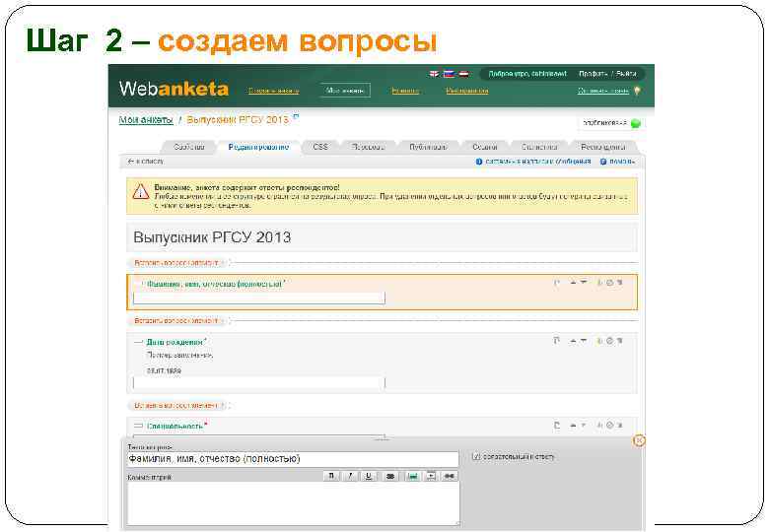
Task: Click the small icon beside Выпускник РГСУ 2013 breadcrumb
Action: (296, 116)
